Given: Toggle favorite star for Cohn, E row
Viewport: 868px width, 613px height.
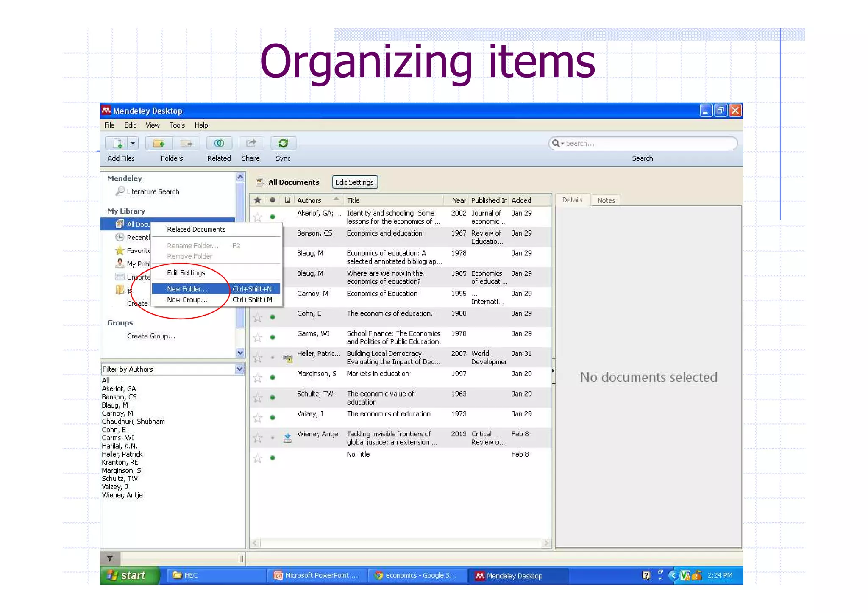Looking at the screenshot, I should point(258,317).
